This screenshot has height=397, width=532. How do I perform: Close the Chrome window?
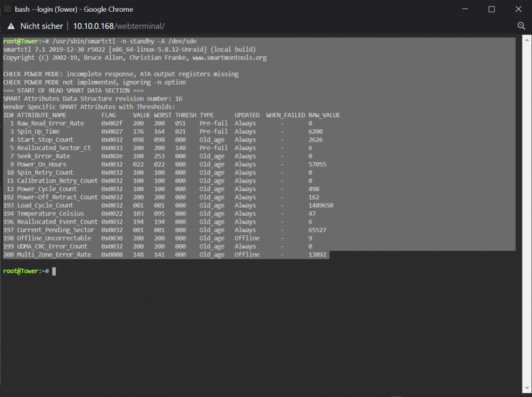click(518, 9)
